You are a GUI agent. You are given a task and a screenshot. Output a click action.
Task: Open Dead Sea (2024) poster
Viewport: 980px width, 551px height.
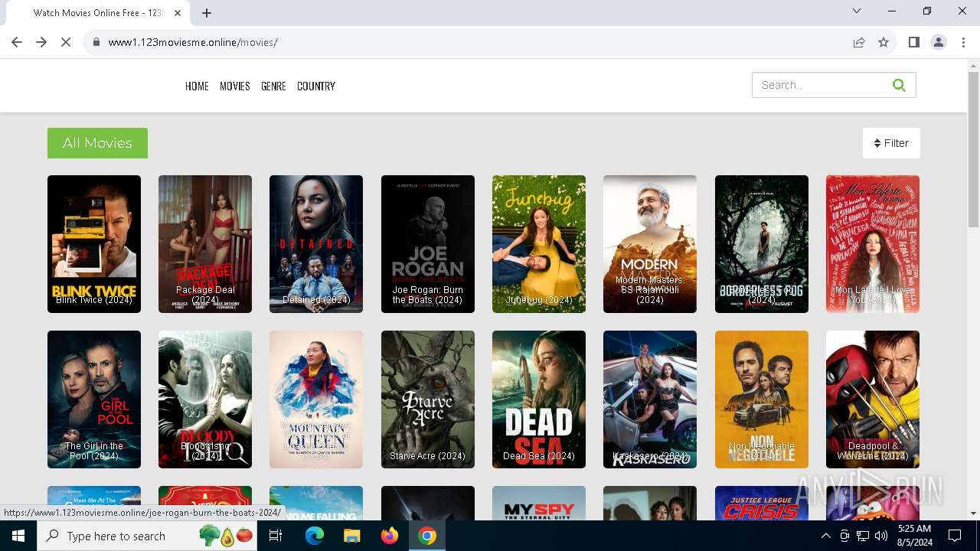(539, 399)
